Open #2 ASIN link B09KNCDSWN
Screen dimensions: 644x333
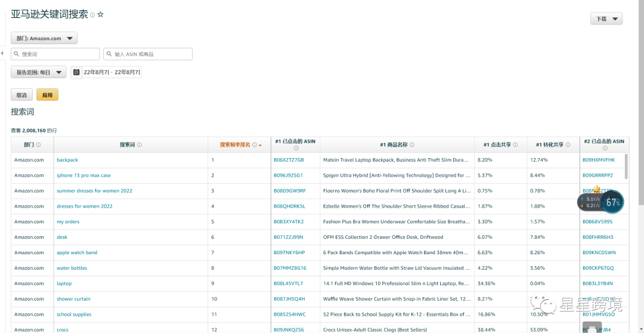click(x=599, y=252)
